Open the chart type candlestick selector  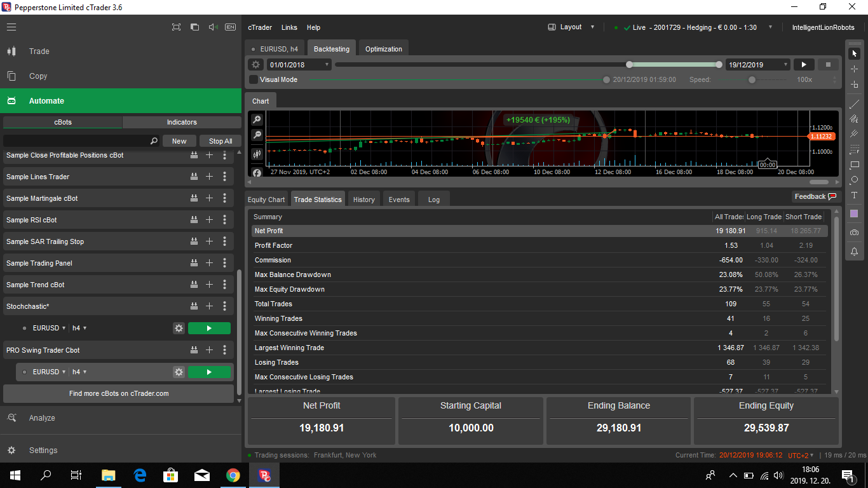click(x=256, y=154)
